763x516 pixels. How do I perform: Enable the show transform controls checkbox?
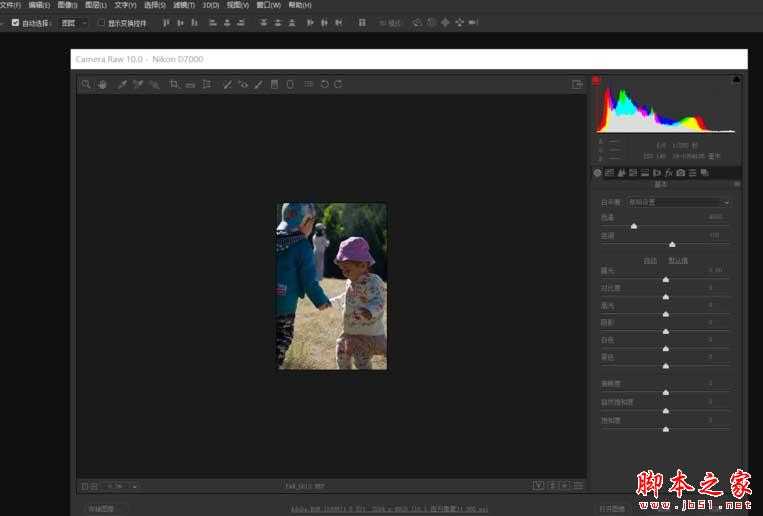tap(101, 22)
